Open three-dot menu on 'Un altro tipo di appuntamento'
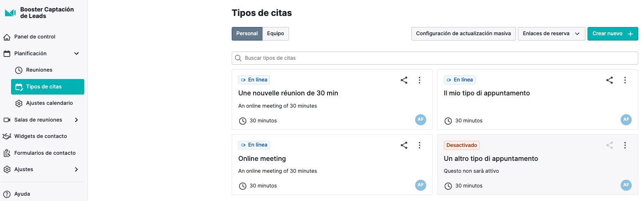Screen dimensions: 644x201 click(625, 145)
